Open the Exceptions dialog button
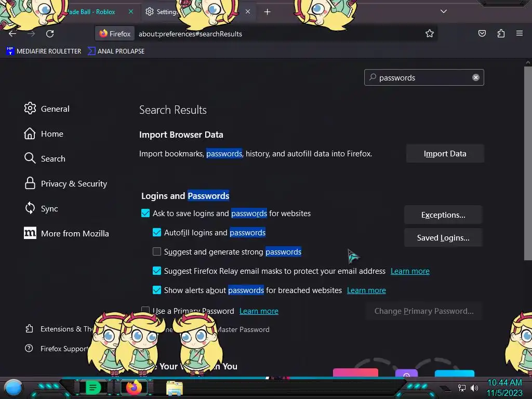Viewport: 532px width, 399px height. pos(443,215)
